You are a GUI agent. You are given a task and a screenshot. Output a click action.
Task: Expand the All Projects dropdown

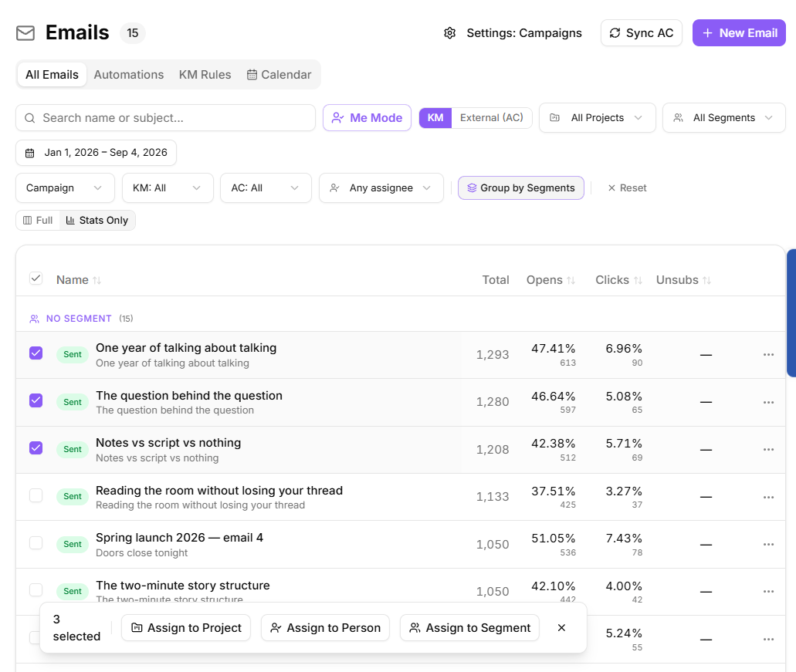point(598,118)
